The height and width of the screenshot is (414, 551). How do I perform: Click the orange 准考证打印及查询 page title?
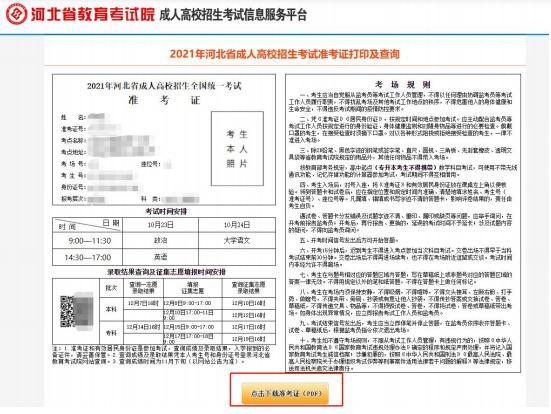click(x=285, y=54)
